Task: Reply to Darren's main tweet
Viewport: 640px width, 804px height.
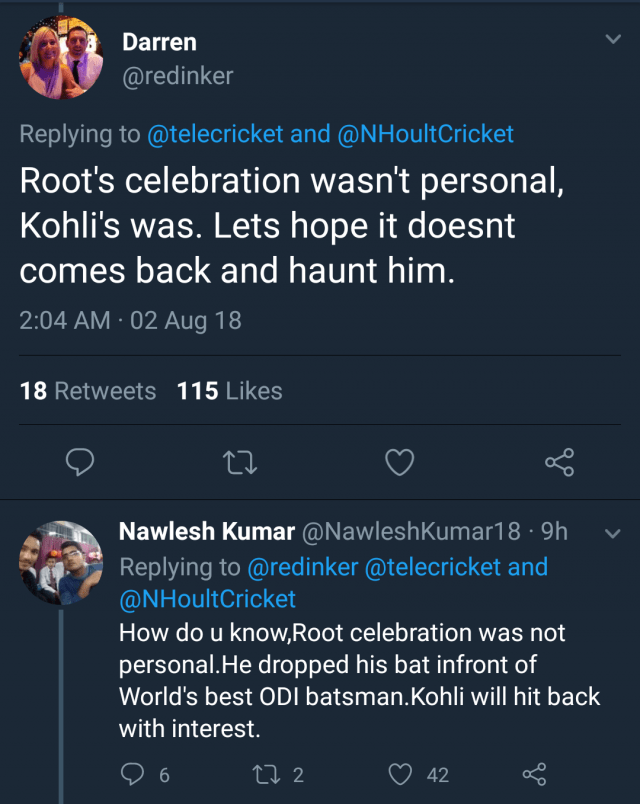Action: tap(80, 462)
